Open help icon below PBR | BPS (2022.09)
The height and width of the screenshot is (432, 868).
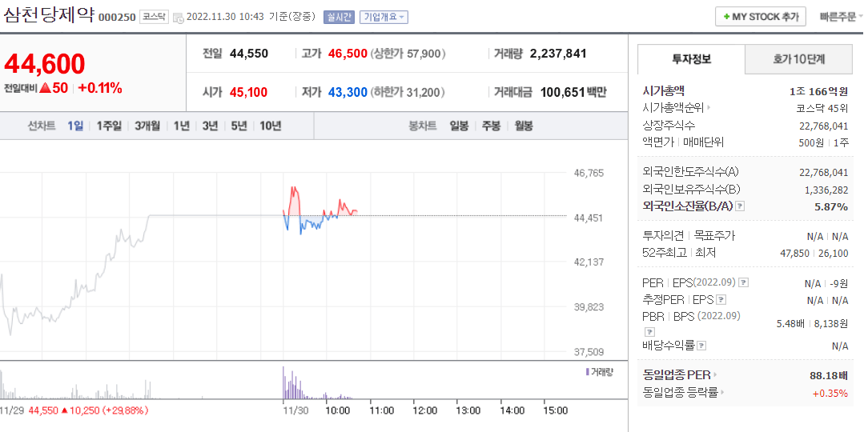point(650,332)
